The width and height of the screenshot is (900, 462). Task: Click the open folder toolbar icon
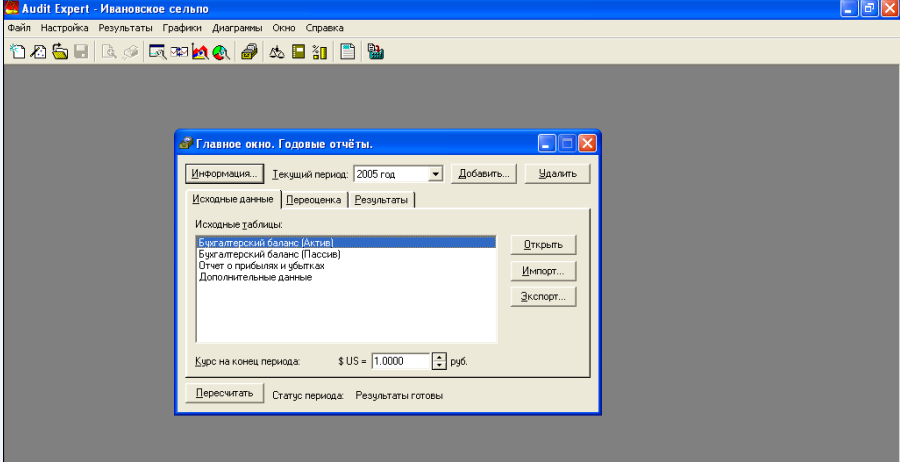(x=60, y=52)
